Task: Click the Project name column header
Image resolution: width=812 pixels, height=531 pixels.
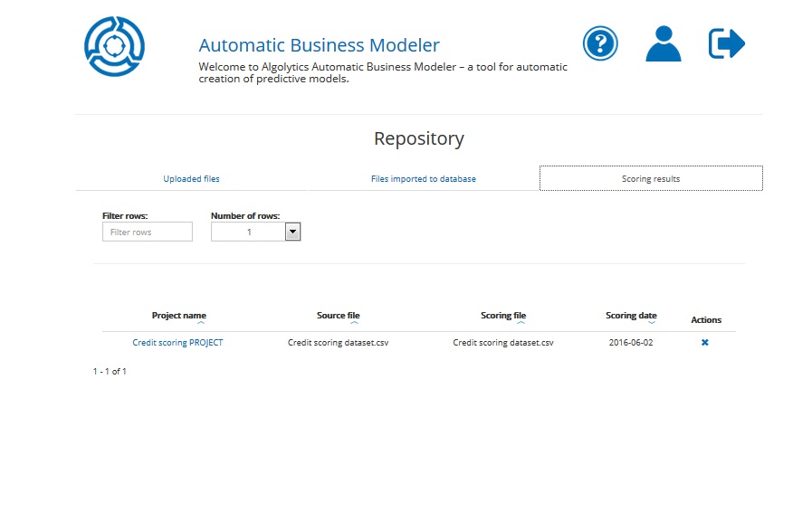Action: [x=178, y=315]
